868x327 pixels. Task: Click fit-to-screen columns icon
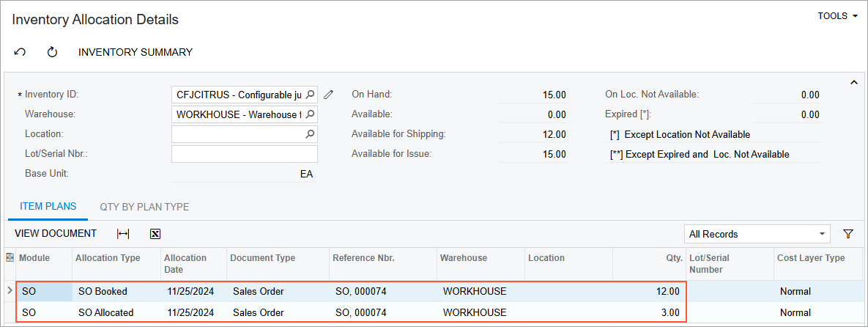pos(123,234)
